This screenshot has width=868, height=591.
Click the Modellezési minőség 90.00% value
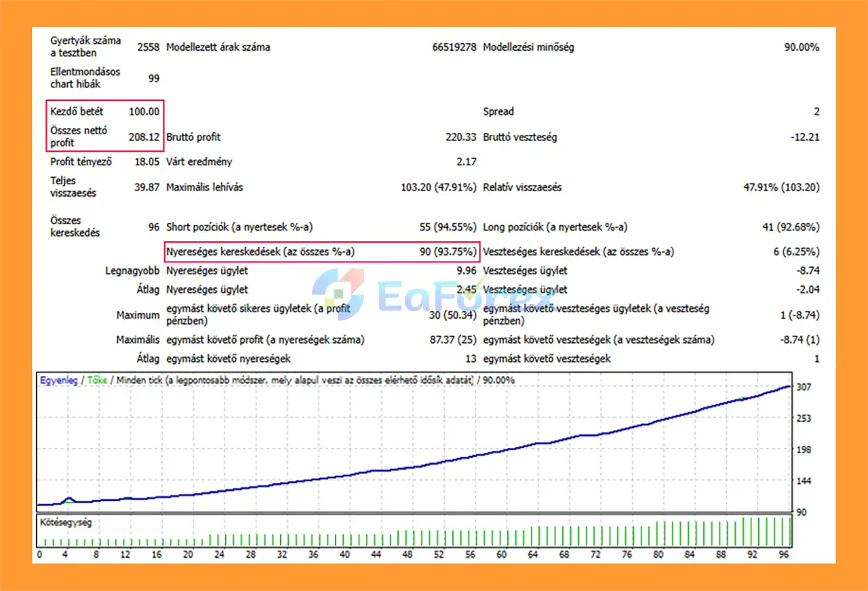coord(802,47)
